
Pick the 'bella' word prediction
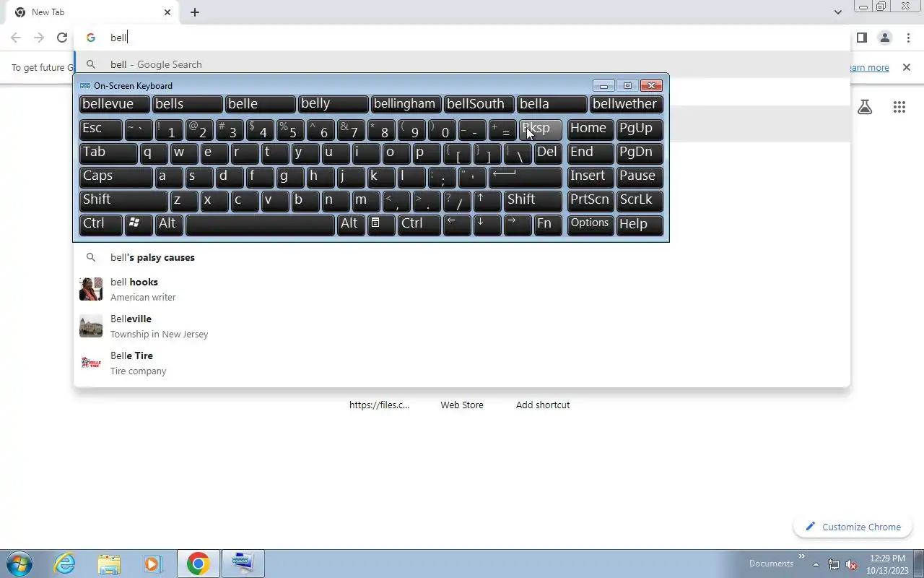click(552, 104)
